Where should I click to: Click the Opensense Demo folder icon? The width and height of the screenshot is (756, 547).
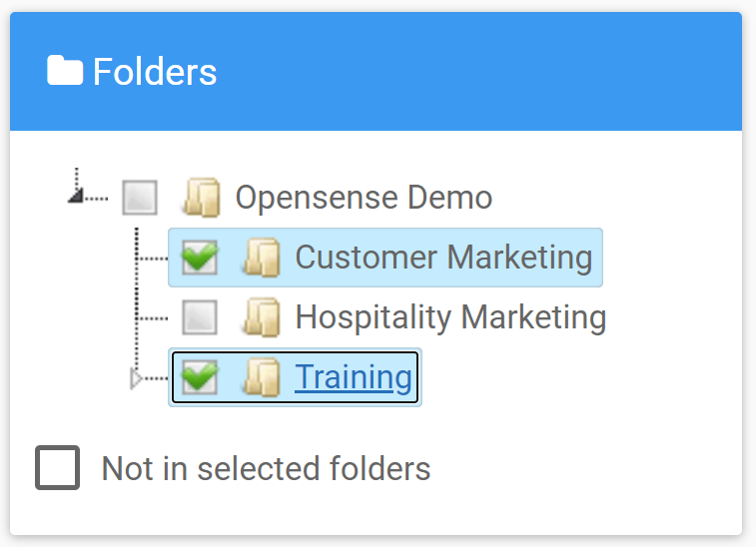click(203, 197)
